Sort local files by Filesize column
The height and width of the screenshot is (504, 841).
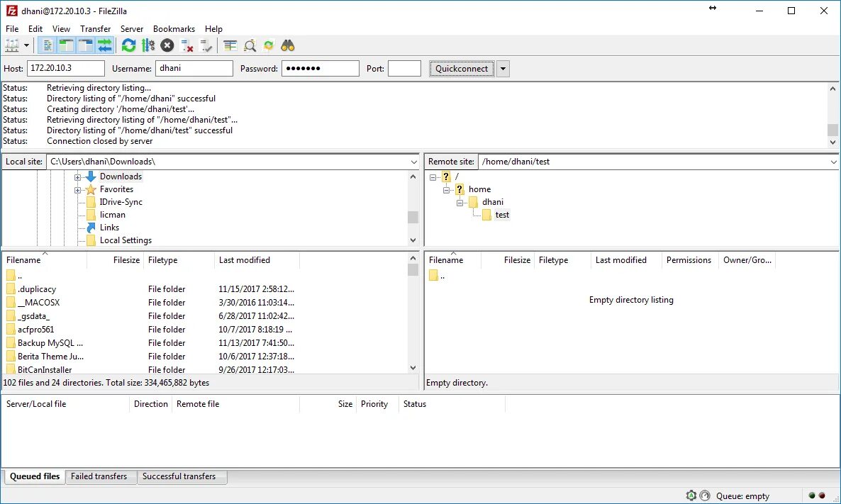pyautogui.click(x=116, y=260)
